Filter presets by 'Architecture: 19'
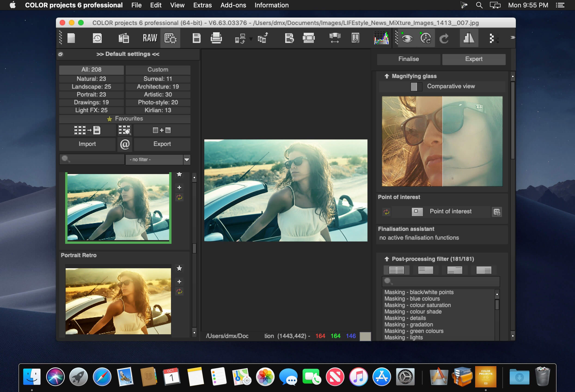Viewport: 575px width, 392px height. 158,87
